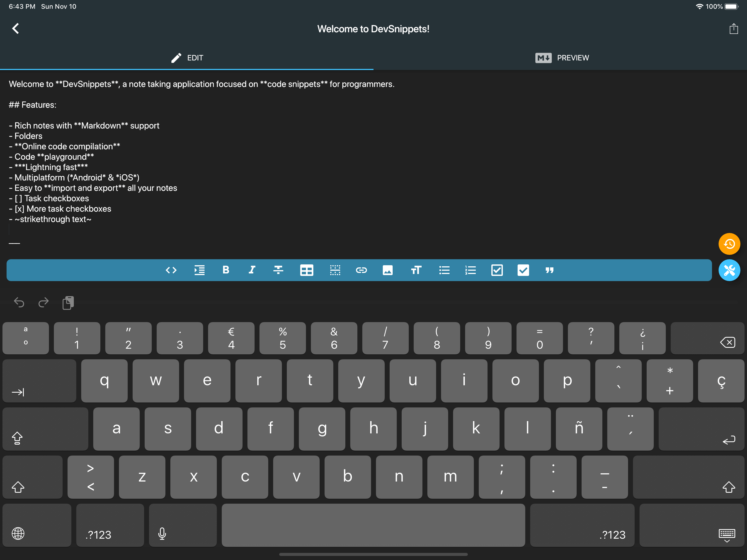Apply strikethrough formatting from toolbar
The width and height of the screenshot is (747, 560).
pos(278,270)
